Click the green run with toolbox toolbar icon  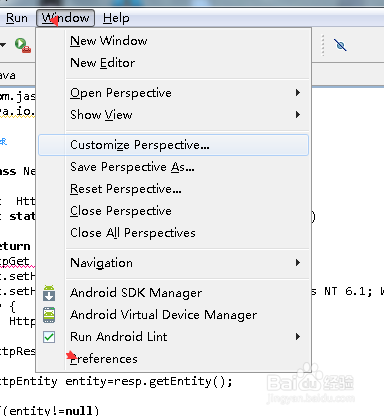click(x=23, y=45)
